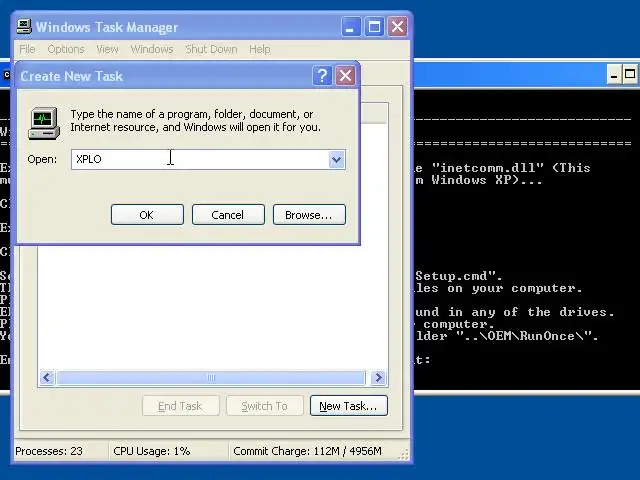Click the CPU Usage: 1% status text
The height and width of the screenshot is (480, 640).
pyautogui.click(x=152, y=451)
